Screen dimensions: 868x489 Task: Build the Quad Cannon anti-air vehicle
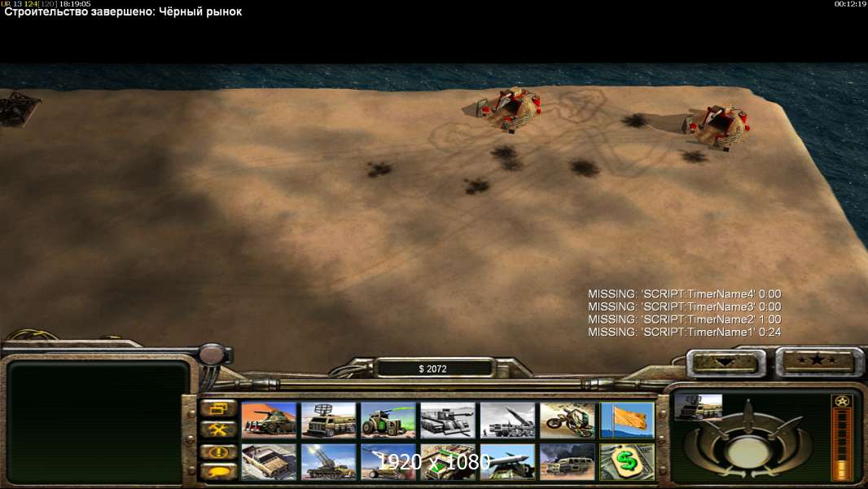pyautogui.click(x=329, y=461)
